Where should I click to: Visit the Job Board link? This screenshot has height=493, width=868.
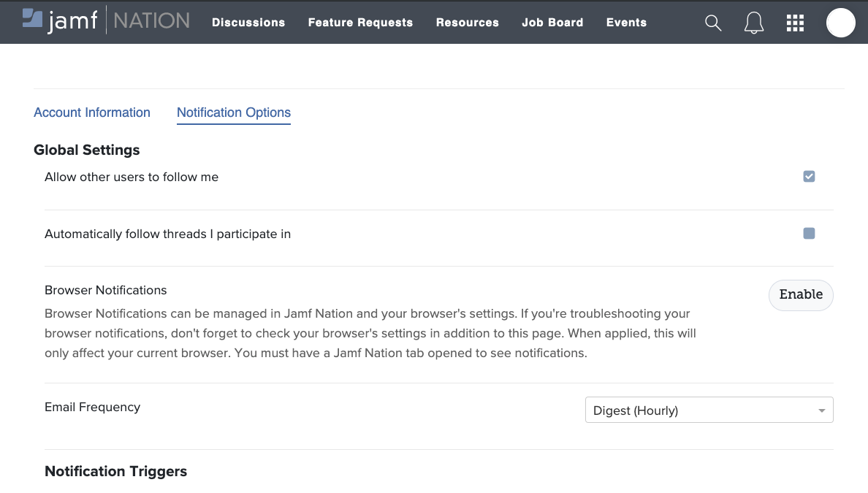tap(552, 23)
